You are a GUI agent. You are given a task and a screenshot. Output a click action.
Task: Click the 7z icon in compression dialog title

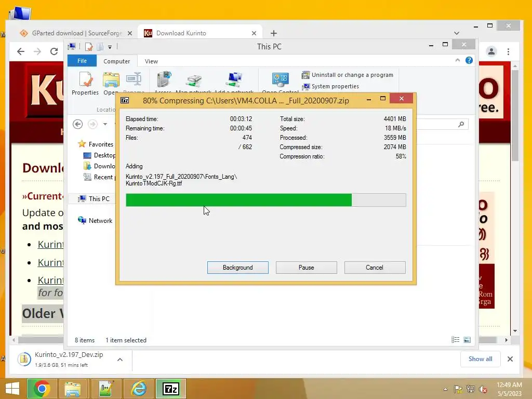pos(125,100)
